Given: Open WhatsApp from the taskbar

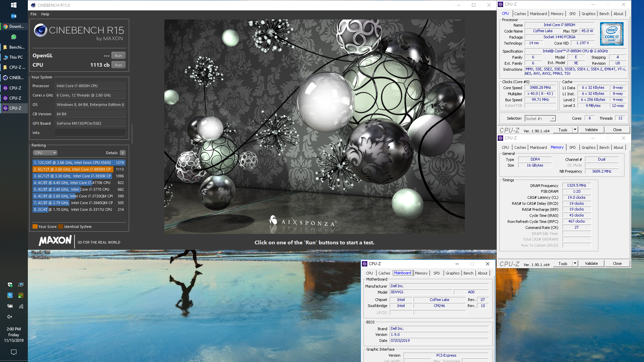Looking at the screenshot, I should click(14, 37).
